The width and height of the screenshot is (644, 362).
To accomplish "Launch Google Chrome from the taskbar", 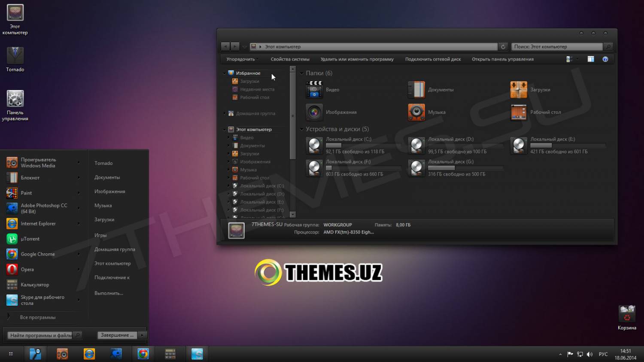I will pos(143,354).
